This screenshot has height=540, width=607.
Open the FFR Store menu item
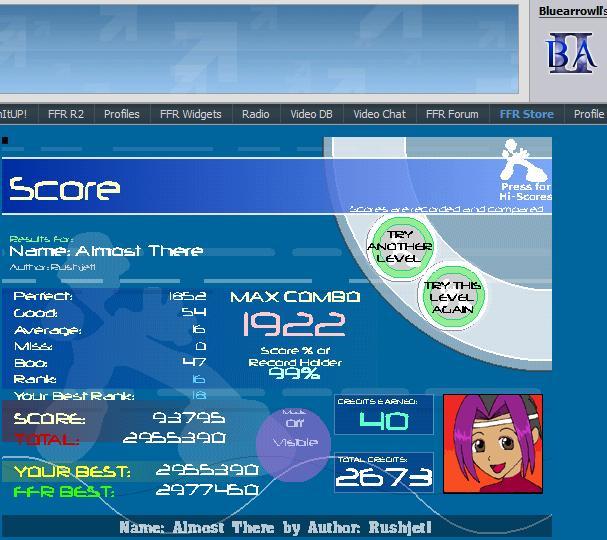click(526, 114)
